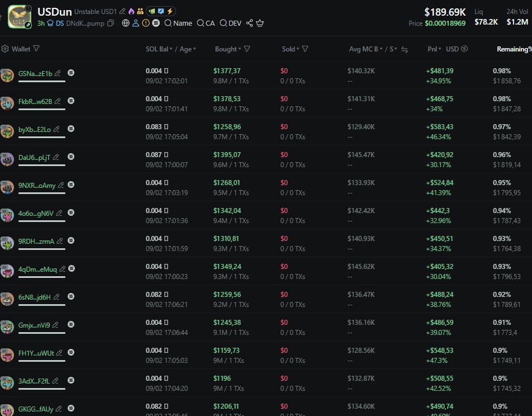This screenshot has height=416, width=532.
Task: Open wallet byXb...E2Lo
Action: [35, 129]
